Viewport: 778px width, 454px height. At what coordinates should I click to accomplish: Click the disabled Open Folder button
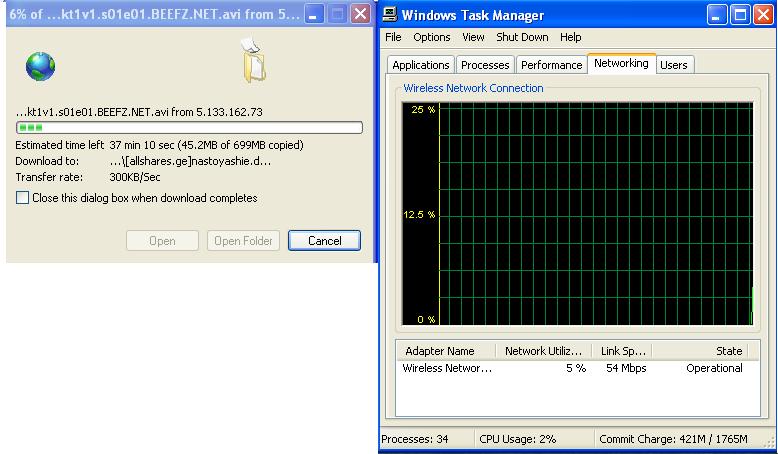[243, 241]
